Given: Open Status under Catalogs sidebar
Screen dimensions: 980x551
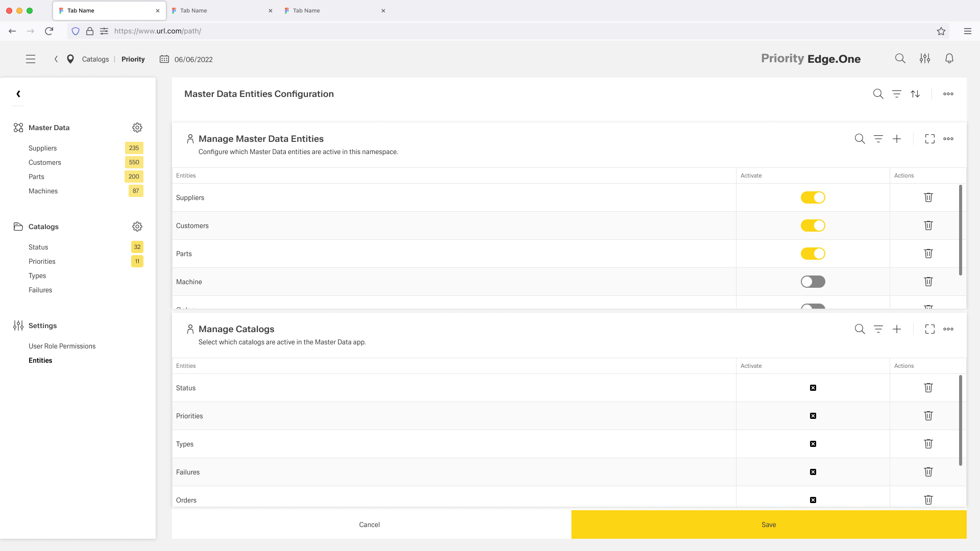Looking at the screenshot, I should coord(38,247).
